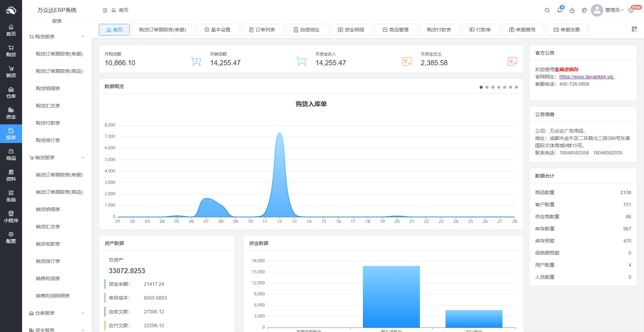Click the lock screen icon
This screenshot has width=644, height=332.
click(572, 10)
